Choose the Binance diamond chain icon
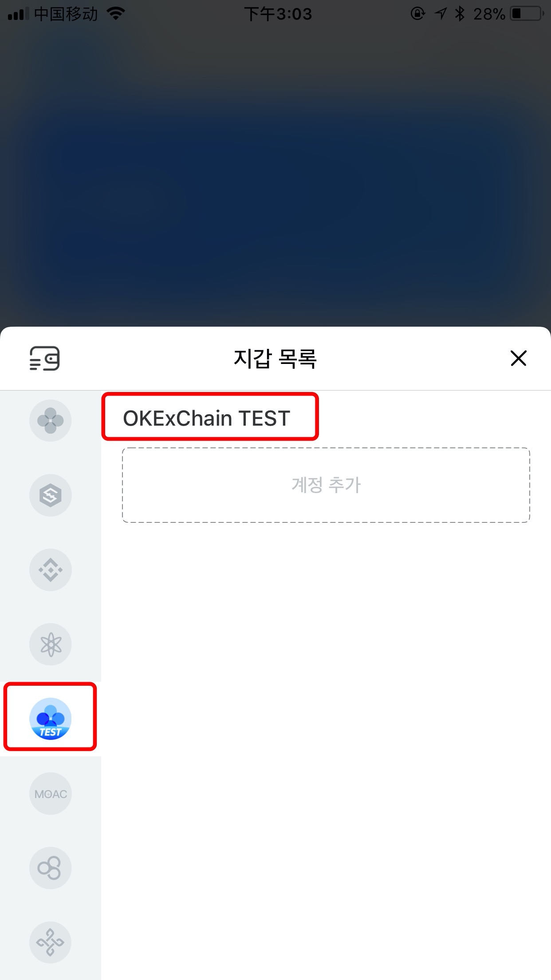Viewport: 551px width, 980px height. tap(51, 569)
